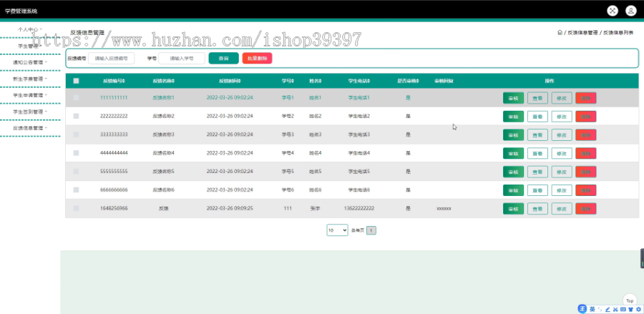
Task: Click 修改 button for row 3333333333
Action: coord(562,134)
